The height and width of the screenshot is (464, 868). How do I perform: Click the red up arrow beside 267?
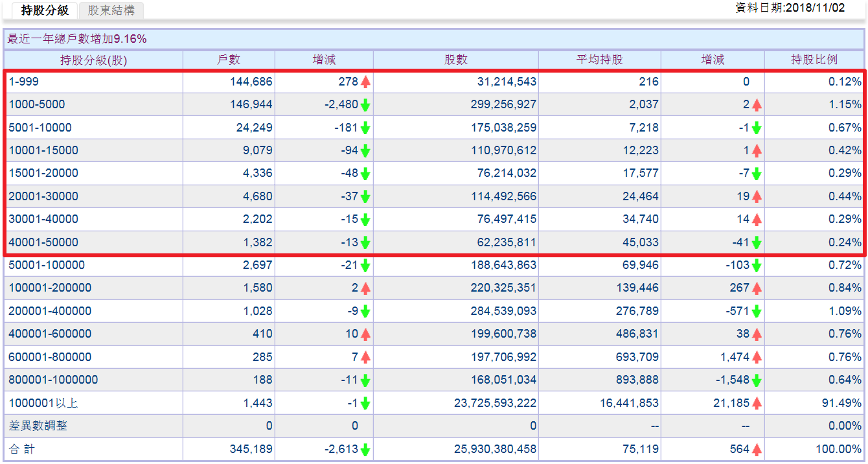tap(757, 288)
